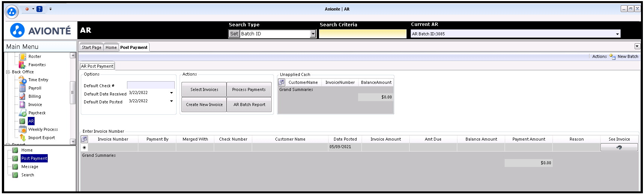
Task: Click the Favorites star icon
Action: tap(23, 65)
